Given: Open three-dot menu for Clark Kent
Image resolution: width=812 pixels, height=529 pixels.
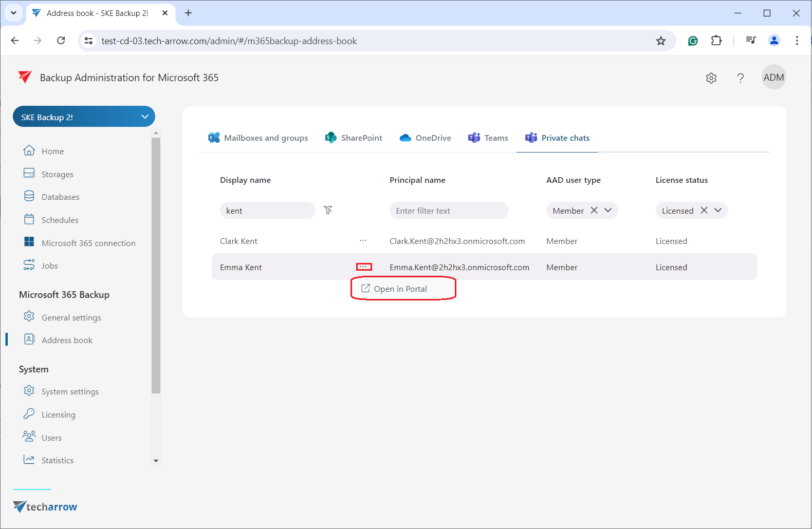Looking at the screenshot, I should click(x=363, y=241).
